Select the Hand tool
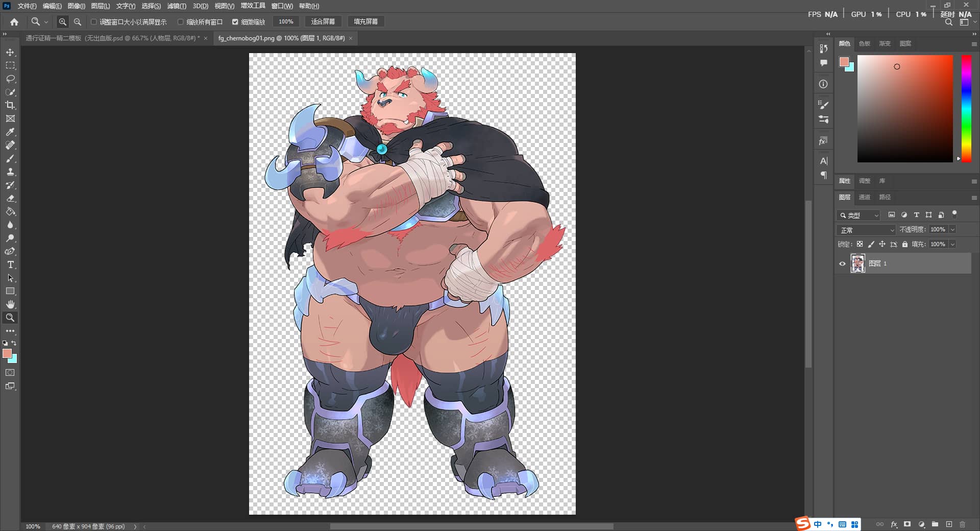 (10, 304)
